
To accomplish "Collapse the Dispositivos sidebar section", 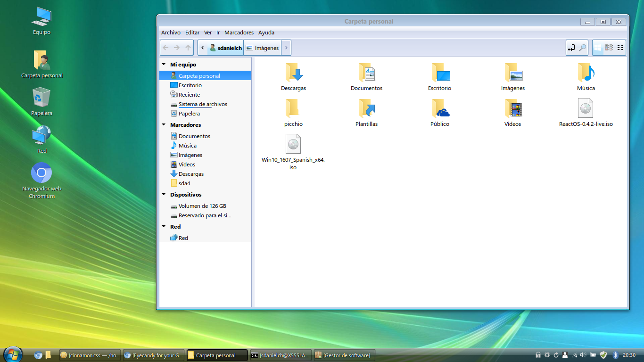I will (164, 195).
